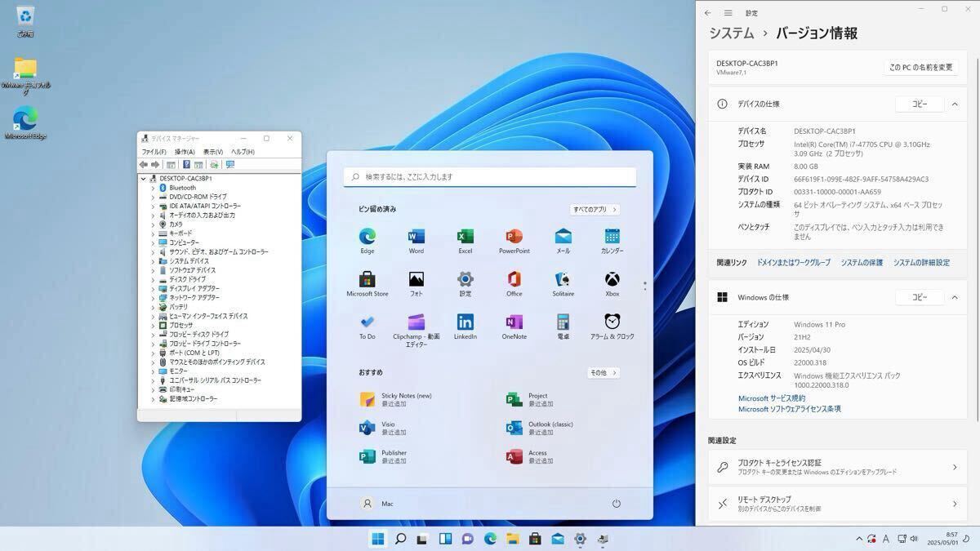Open Access in the recommended list
Screen dimensions: 980x551
pyautogui.click(x=529, y=456)
